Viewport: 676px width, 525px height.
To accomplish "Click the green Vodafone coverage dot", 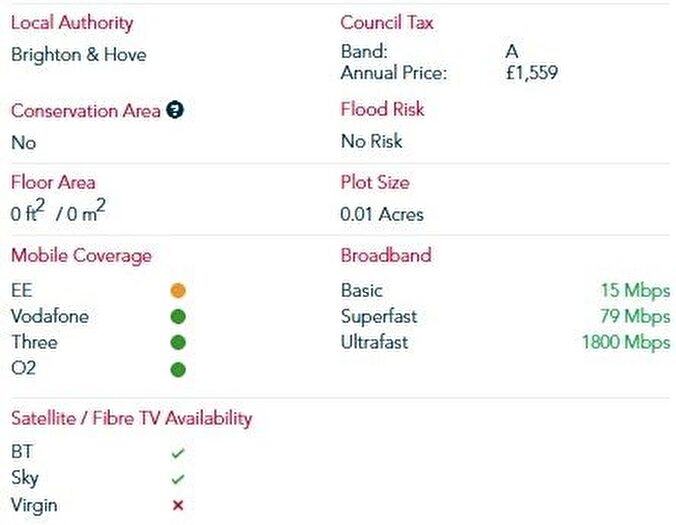I will click(x=178, y=317).
